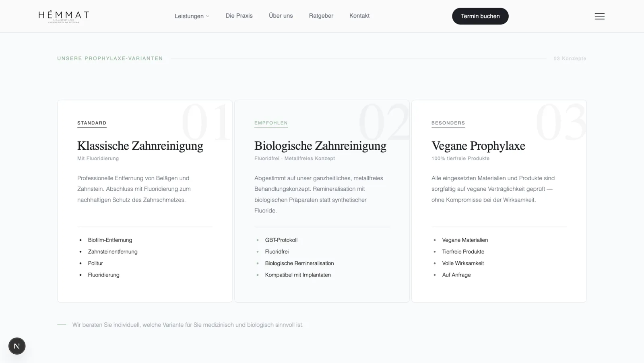Click the HÉMMAT logo
Viewport: 644px width, 363px height.
[64, 16]
